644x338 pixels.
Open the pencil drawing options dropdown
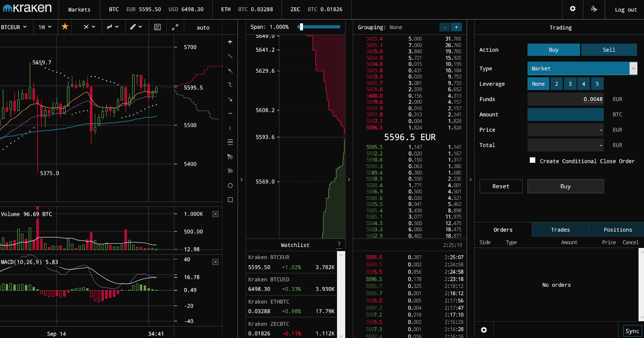click(x=136, y=27)
